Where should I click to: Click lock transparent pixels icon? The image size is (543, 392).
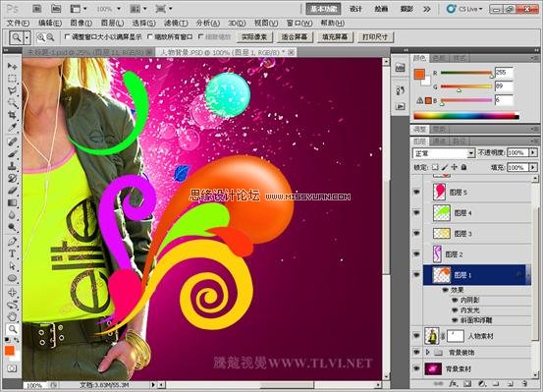[435, 167]
